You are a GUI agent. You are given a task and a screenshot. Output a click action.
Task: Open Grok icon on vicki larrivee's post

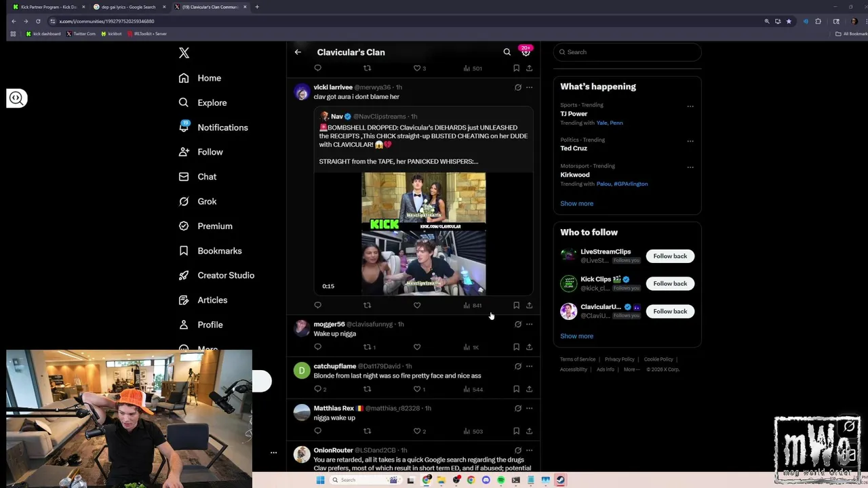518,87
